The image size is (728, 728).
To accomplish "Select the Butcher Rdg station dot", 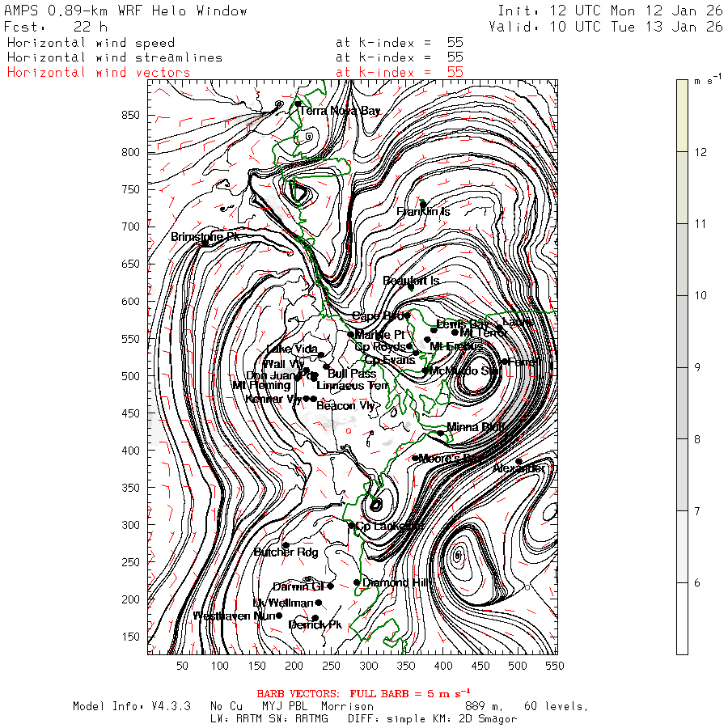I will pyautogui.click(x=285, y=545).
